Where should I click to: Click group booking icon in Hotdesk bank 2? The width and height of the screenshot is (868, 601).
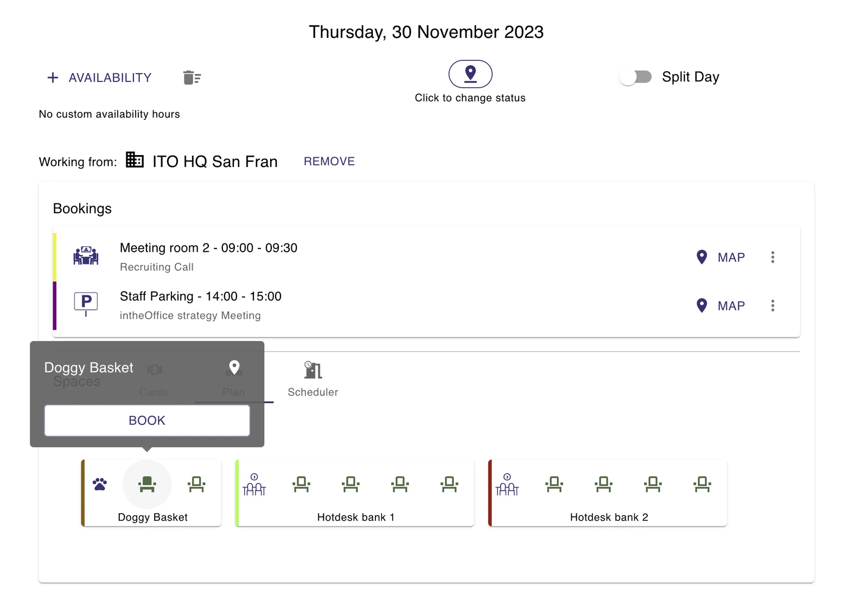[507, 484]
